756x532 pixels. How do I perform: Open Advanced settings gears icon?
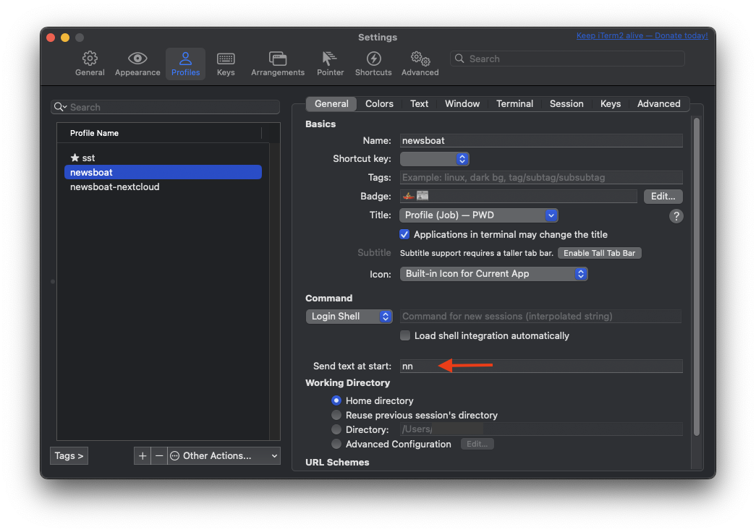tap(420, 59)
